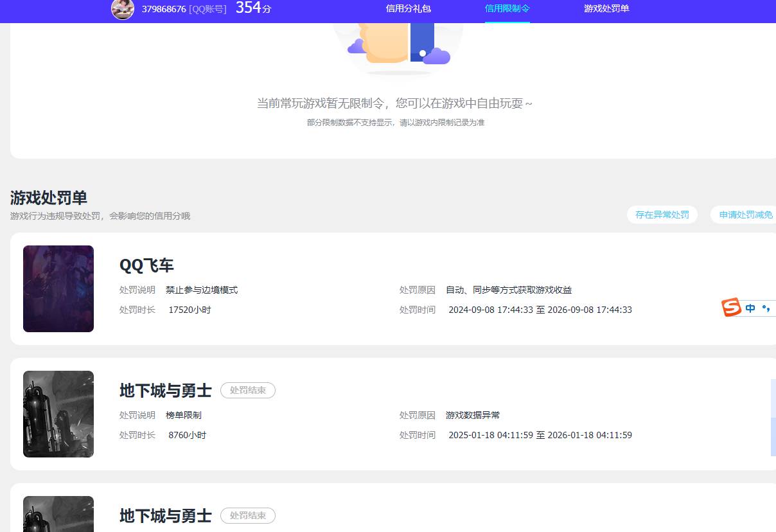Click the 存在异常处罚 button
This screenshot has height=532, width=776.
[x=662, y=215]
